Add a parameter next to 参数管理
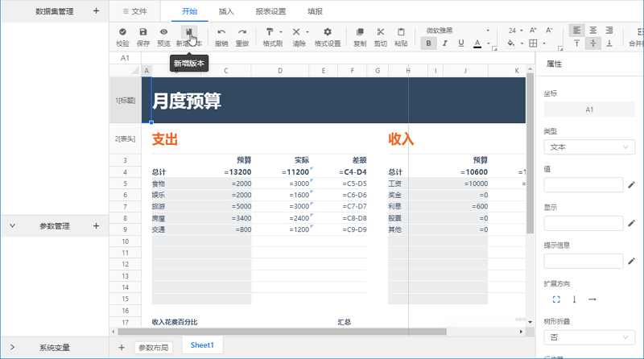This screenshot has height=359, width=644. click(96, 225)
